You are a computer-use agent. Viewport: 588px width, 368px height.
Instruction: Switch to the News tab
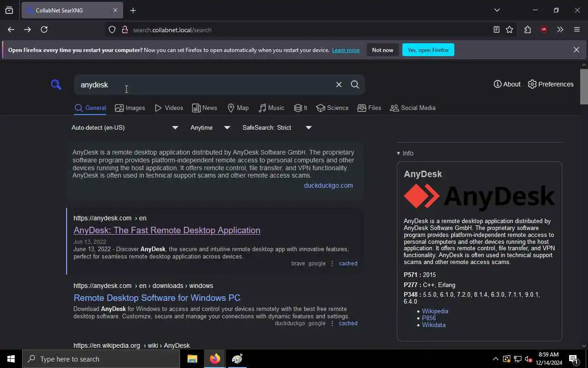[204, 108]
